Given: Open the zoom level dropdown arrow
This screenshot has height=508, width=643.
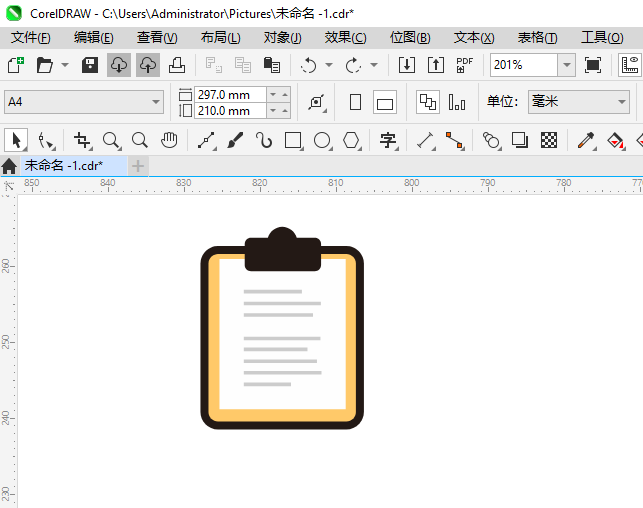Looking at the screenshot, I should click(567, 65).
